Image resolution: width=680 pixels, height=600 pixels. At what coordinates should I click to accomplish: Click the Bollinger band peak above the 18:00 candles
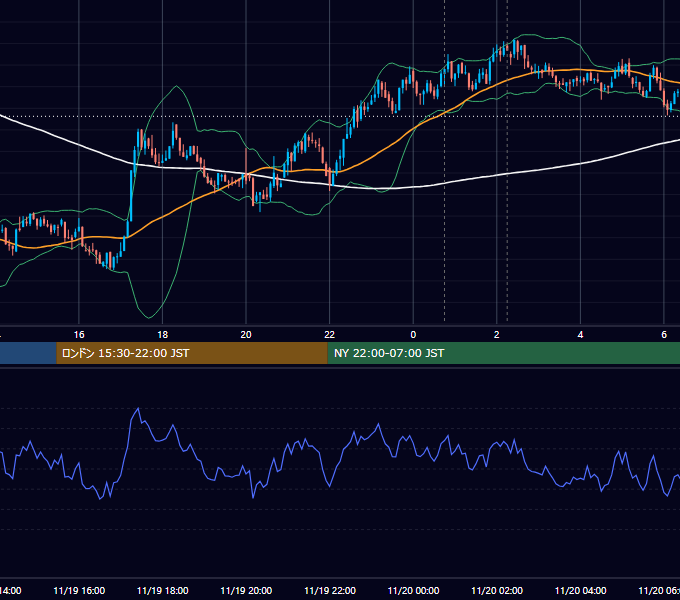176,86
